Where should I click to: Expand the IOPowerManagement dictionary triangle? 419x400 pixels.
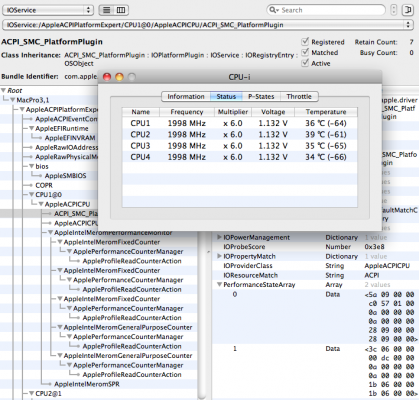[219, 237]
